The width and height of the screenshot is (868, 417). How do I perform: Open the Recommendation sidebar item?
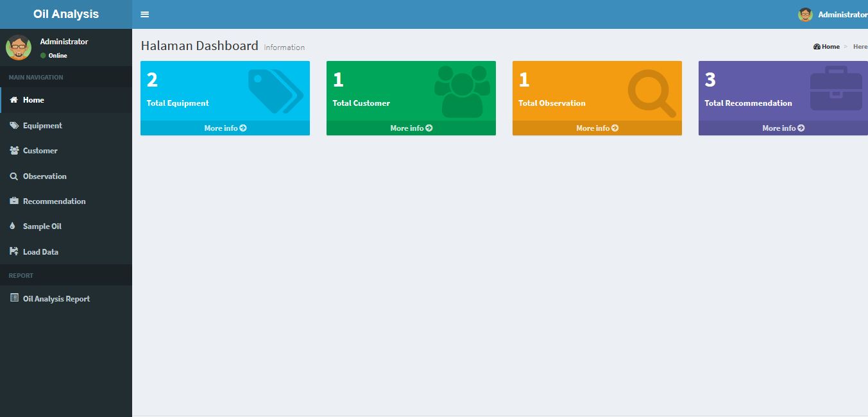click(x=54, y=201)
